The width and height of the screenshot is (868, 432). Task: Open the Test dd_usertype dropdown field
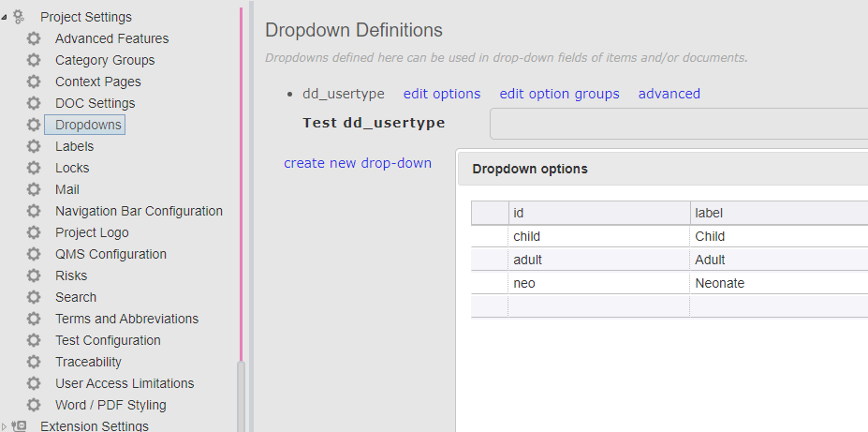678,124
